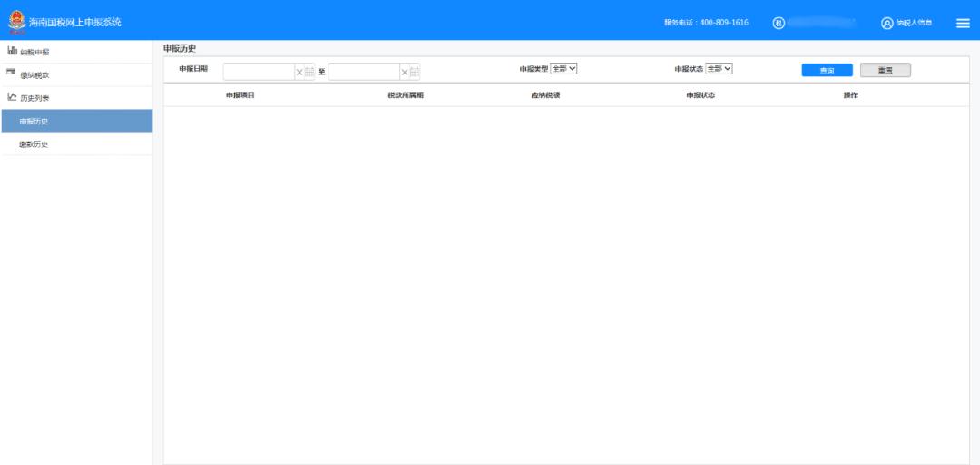Click the 税款所属期 column header
The width and height of the screenshot is (980, 465).
(x=406, y=95)
